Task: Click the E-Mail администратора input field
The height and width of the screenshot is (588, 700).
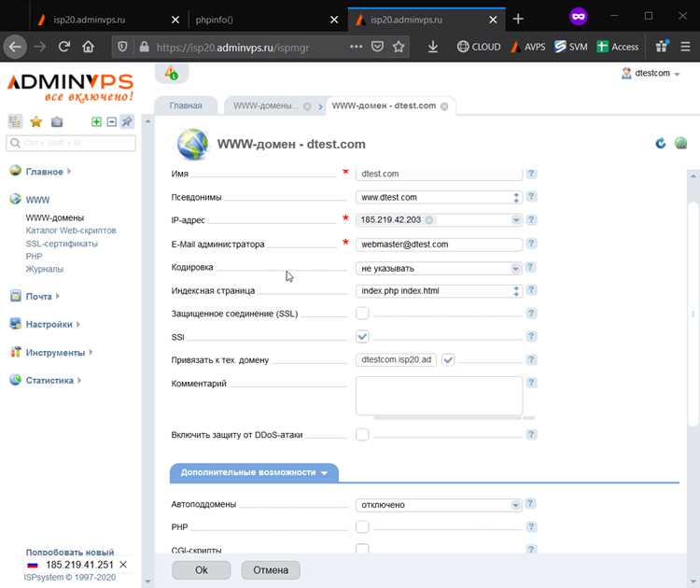Action: click(439, 245)
